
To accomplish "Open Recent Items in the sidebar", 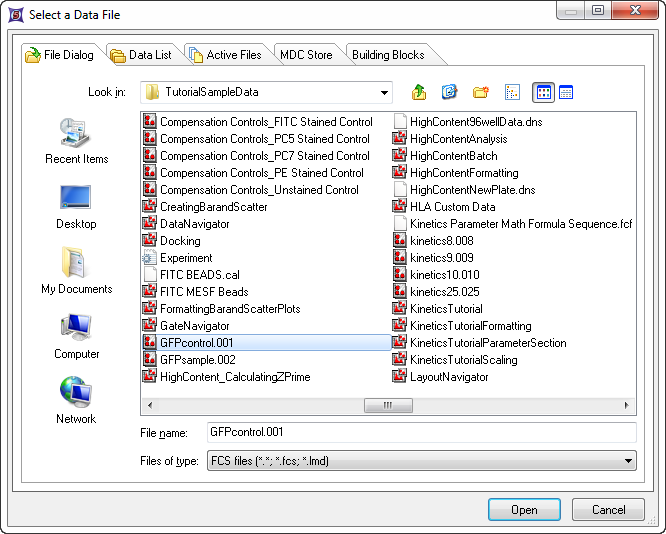I will (77, 141).
